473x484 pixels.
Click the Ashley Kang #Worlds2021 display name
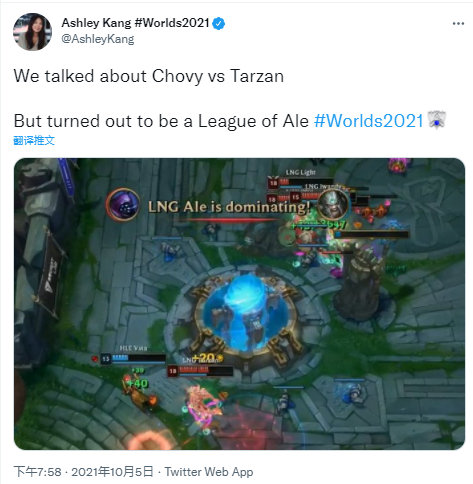point(135,23)
